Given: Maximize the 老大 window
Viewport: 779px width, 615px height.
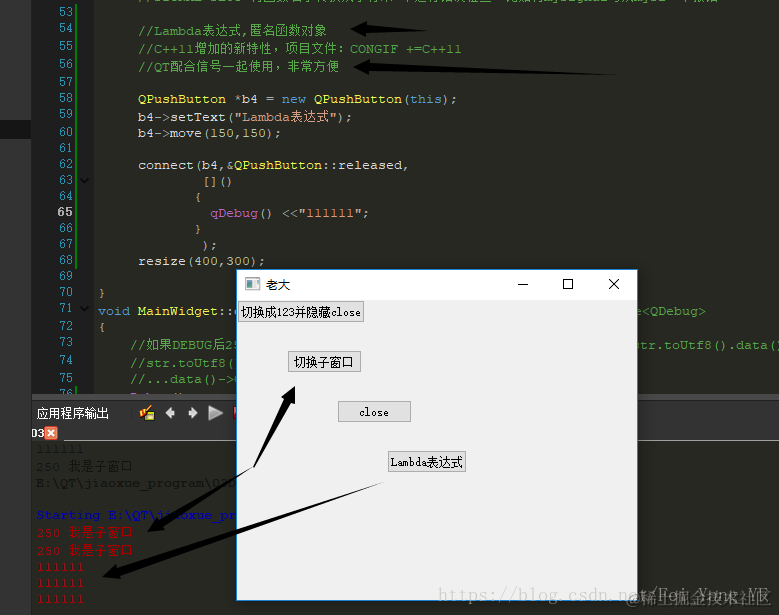Looking at the screenshot, I should click(x=568, y=284).
